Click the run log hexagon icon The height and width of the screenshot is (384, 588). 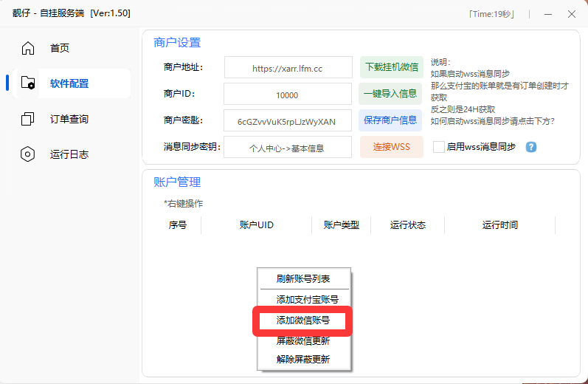(x=28, y=154)
